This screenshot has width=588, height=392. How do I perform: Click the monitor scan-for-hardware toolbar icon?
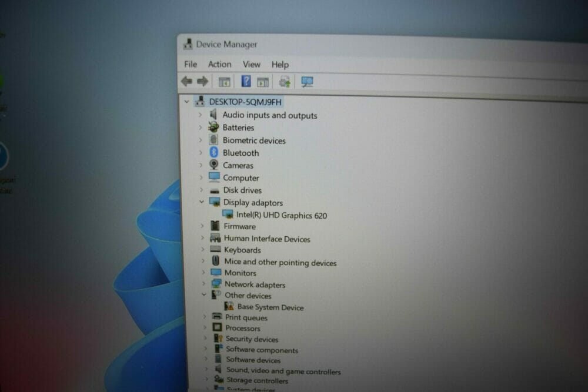pyautogui.click(x=307, y=82)
